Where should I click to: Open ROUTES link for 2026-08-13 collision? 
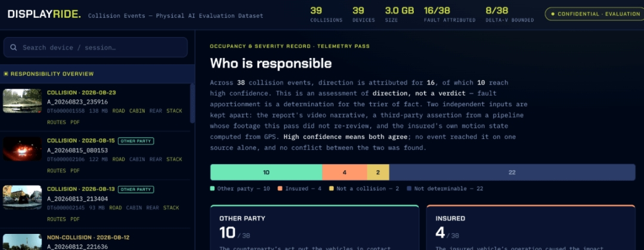click(56, 219)
